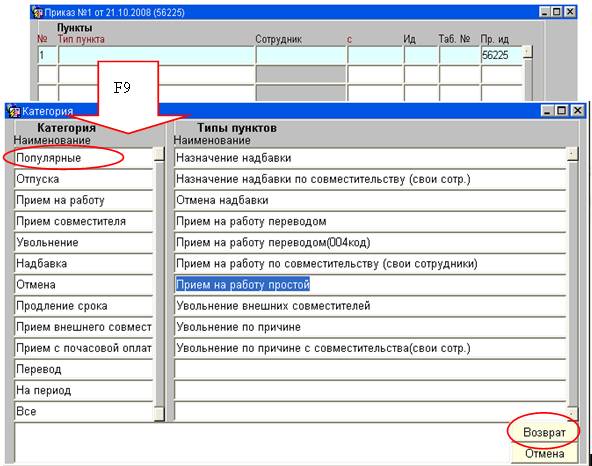592x466 pixels.
Task: Choose the Увольнение category
Action: [84, 242]
